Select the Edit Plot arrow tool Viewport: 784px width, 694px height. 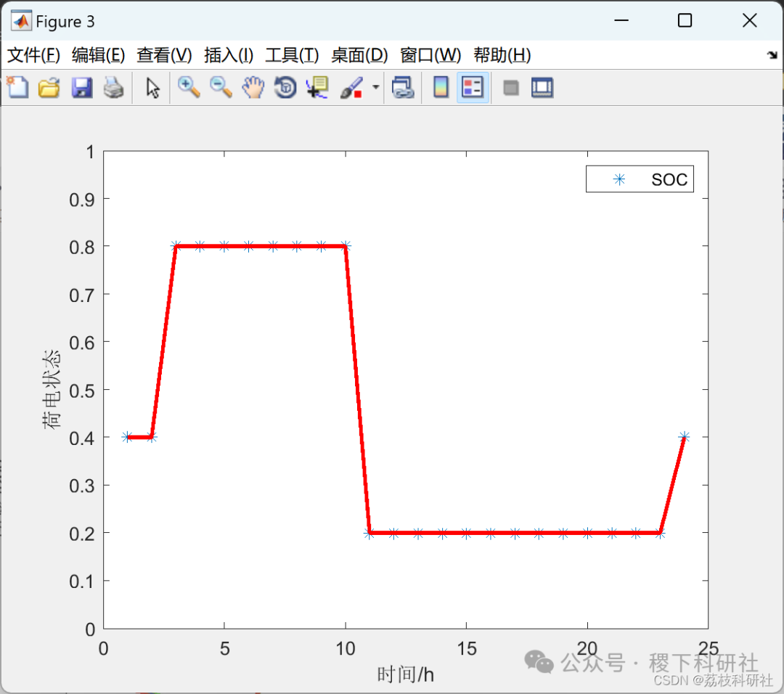pyautogui.click(x=152, y=88)
